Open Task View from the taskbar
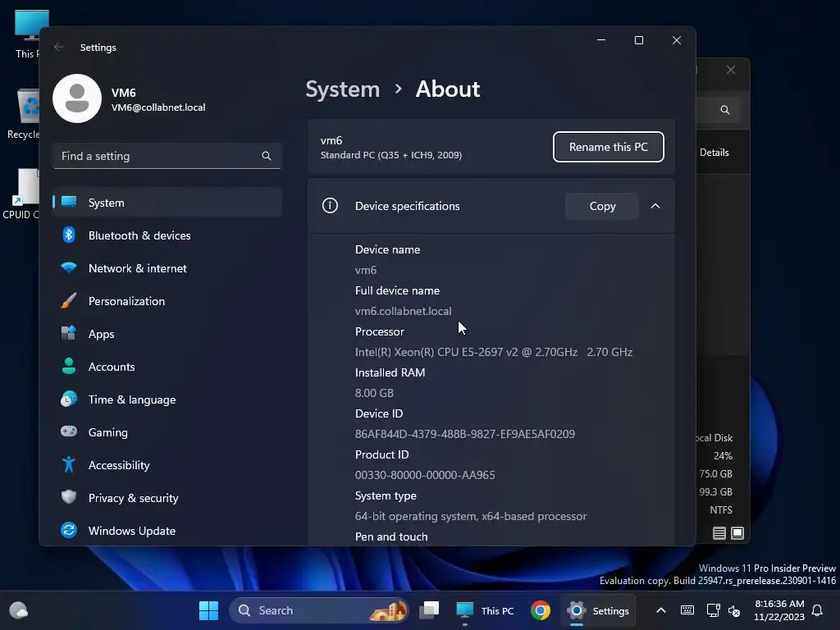The width and height of the screenshot is (840, 630). click(429, 610)
